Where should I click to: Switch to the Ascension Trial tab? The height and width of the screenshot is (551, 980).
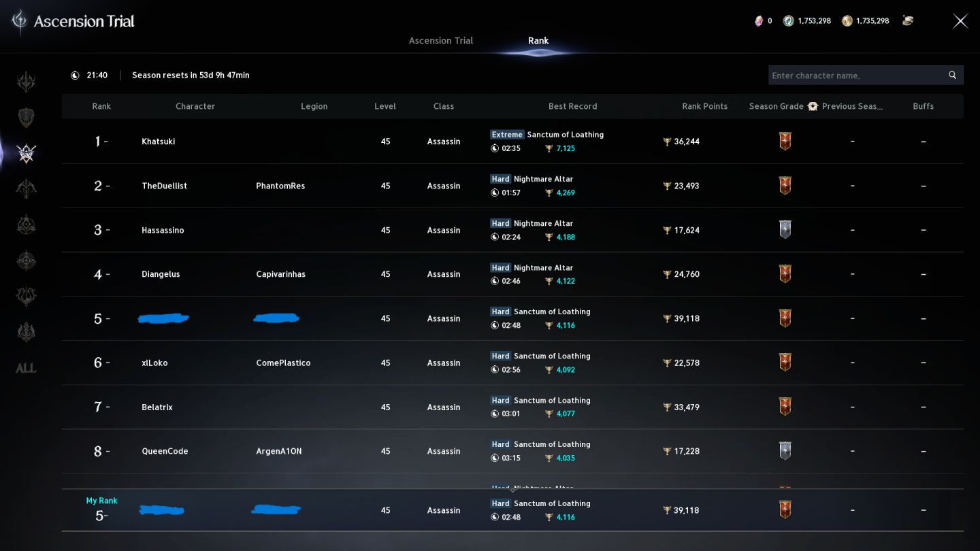[440, 41]
